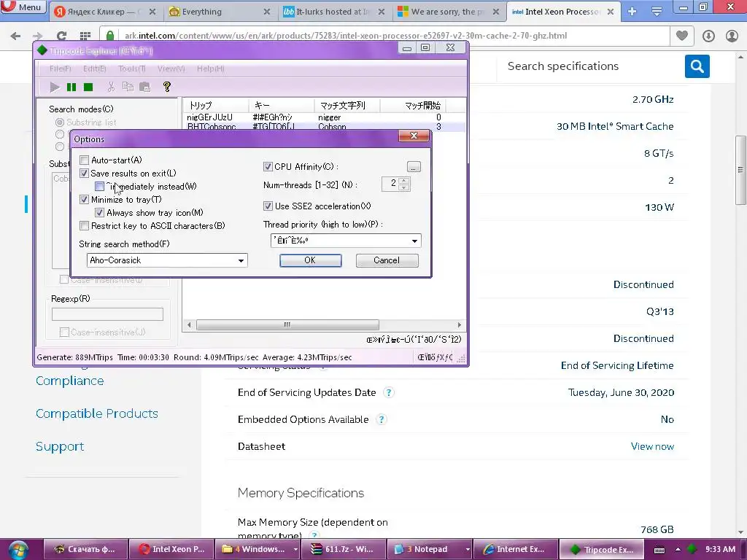Click the Regexp(R) input field
Screen dimensions: 747x560
point(107,314)
